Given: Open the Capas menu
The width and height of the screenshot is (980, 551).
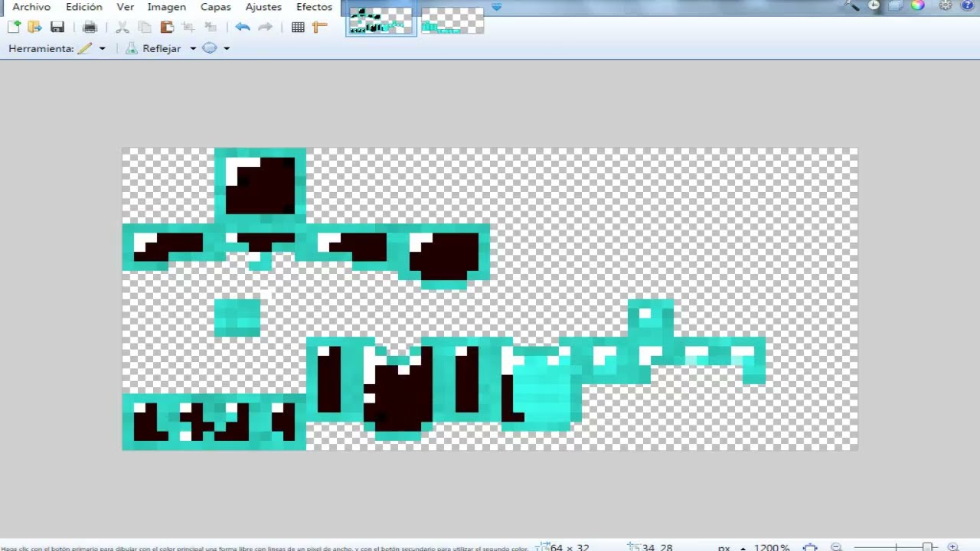Looking at the screenshot, I should [x=216, y=7].
